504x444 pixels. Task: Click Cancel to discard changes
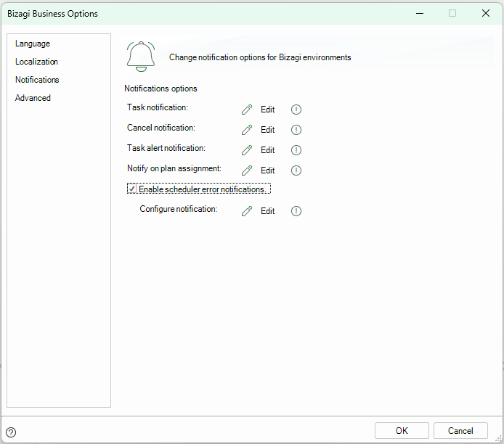coord(460,430)
